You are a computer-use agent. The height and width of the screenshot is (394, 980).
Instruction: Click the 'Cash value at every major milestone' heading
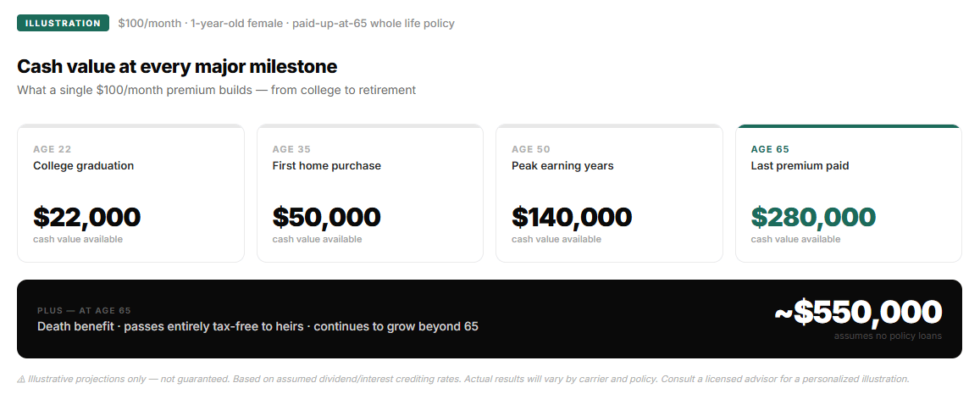tap(177, 67)
